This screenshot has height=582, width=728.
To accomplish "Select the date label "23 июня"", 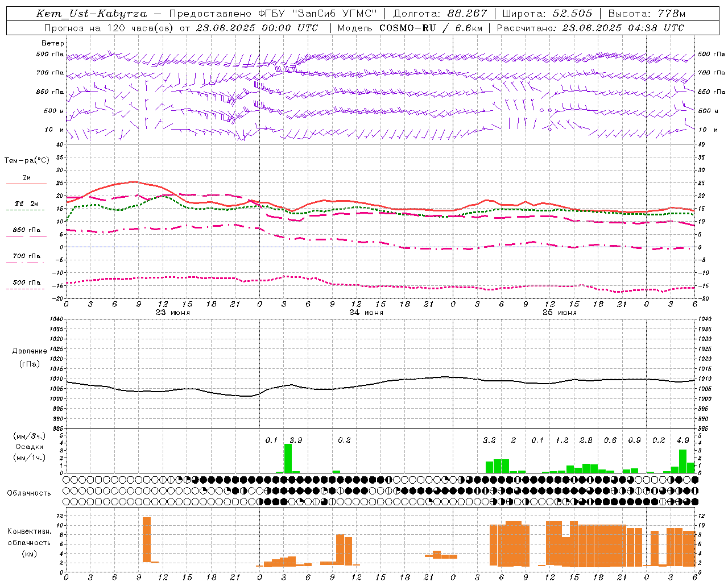I will [x=173, y=313].
